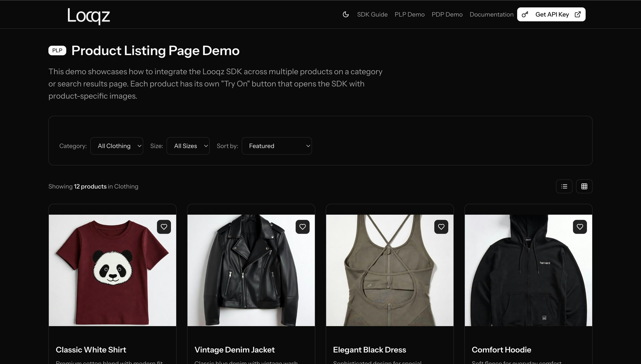
Task: Open the Documentation link
Action: coord(491,15)
